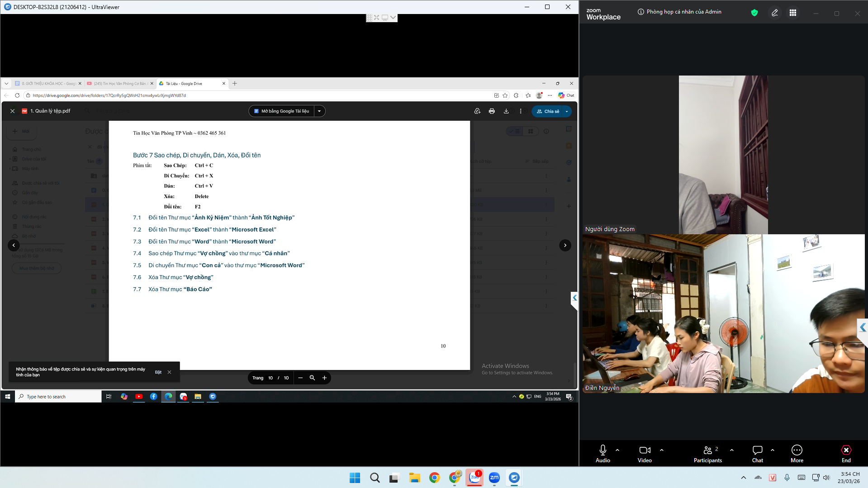Toggle the Zoom Video camera button
The width and height of the screenshot is (868, 488).
[645, 454]
